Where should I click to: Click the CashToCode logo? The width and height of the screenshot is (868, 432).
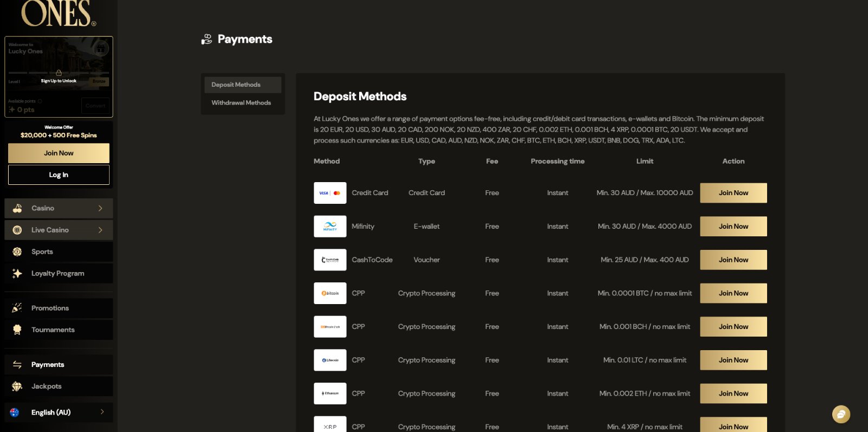pyautogui.click(x=330, y=260)
